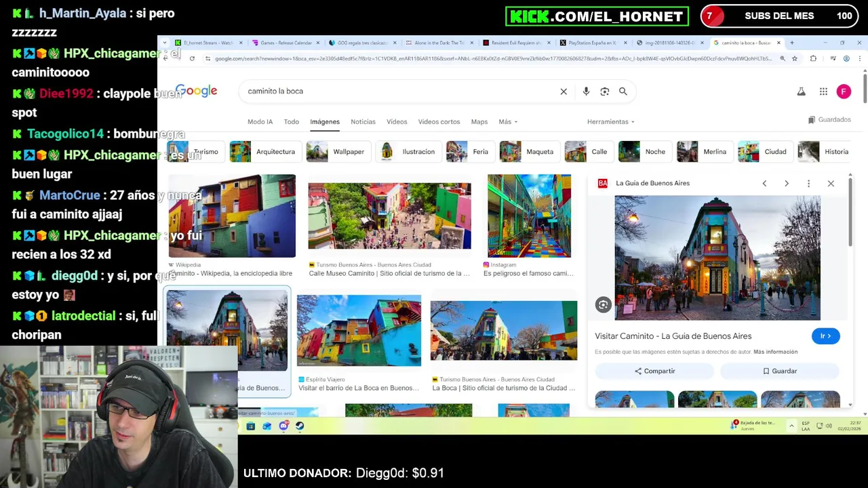
Task: Open Google Lens image search icon
Action: coord(605,91)
